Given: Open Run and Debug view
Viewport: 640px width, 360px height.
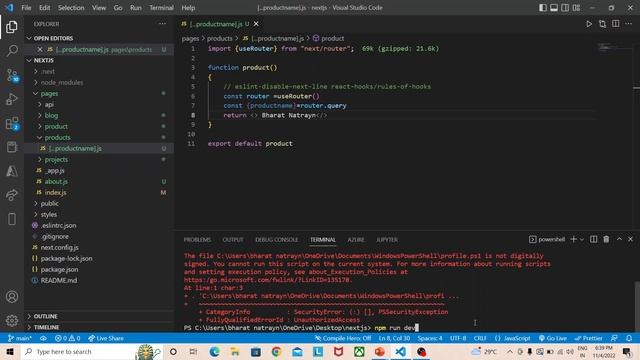Looking at the screenshot, I should [x=12, y=99].
